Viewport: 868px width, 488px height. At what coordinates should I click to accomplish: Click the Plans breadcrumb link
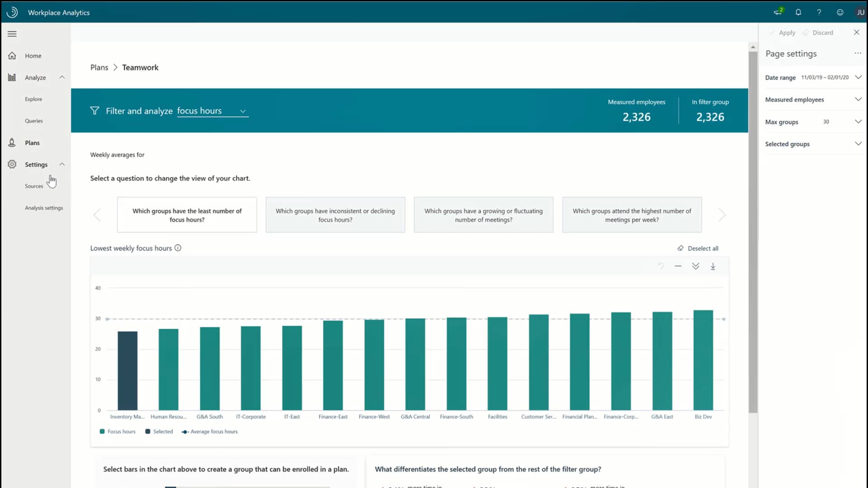coord(99,67)
